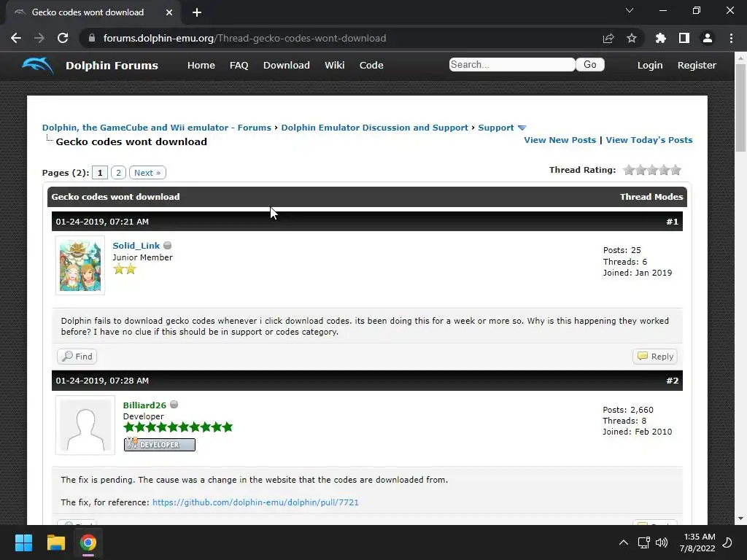Click the focus assist moon tray icon
747x560 pixels.
pos(727,542)
